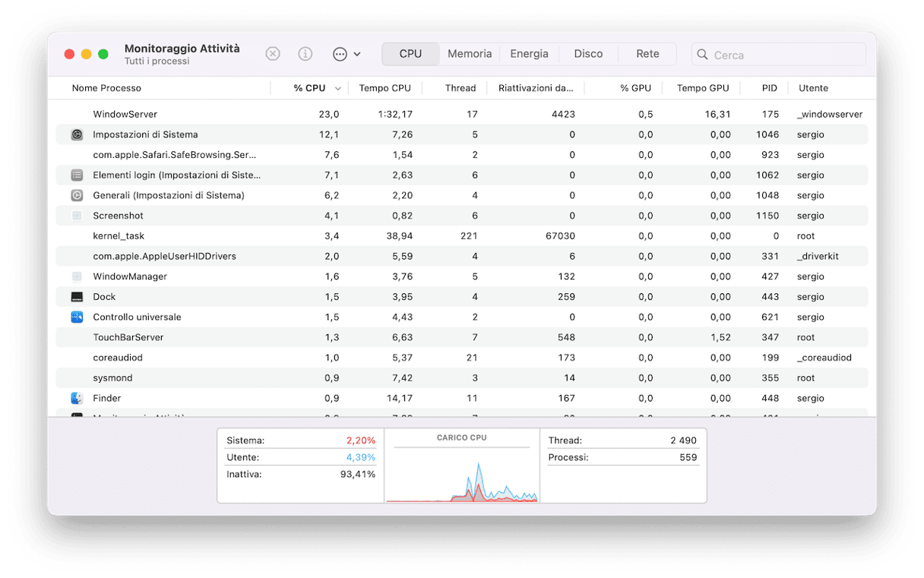The height and width of the screenshot is (578, 924).
Task: Click the _driverkit user cell
Action: tap(818, 256)
